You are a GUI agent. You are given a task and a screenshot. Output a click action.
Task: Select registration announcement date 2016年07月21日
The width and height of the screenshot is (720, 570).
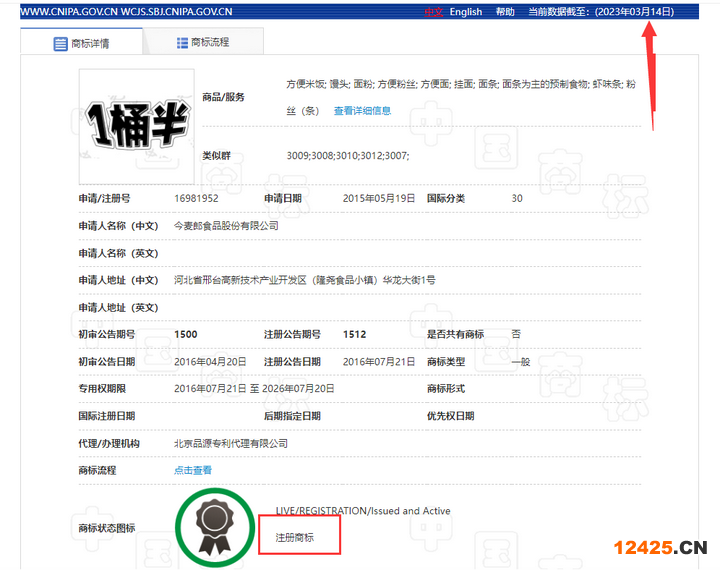pyautogui.click(x=379, y=362)
